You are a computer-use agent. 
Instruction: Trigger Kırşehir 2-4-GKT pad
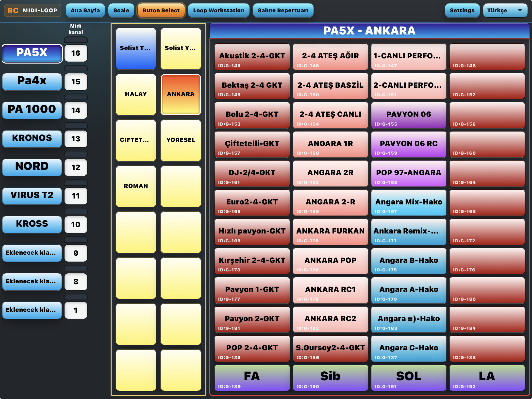(x=252, y=261)
